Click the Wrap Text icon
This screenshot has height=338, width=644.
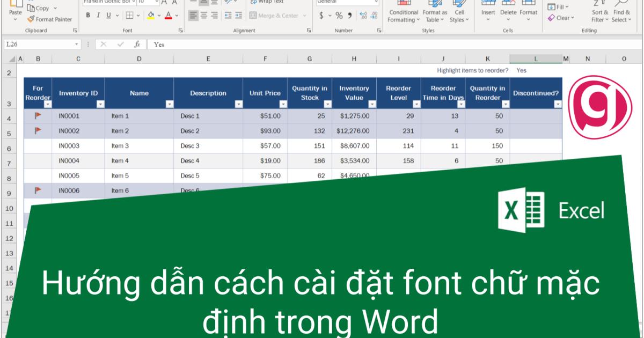253,2
